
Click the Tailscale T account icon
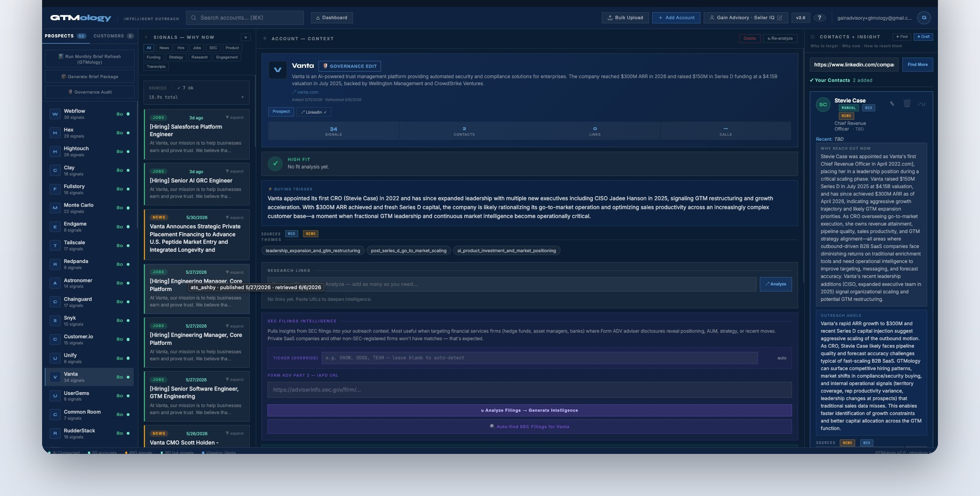55,246
